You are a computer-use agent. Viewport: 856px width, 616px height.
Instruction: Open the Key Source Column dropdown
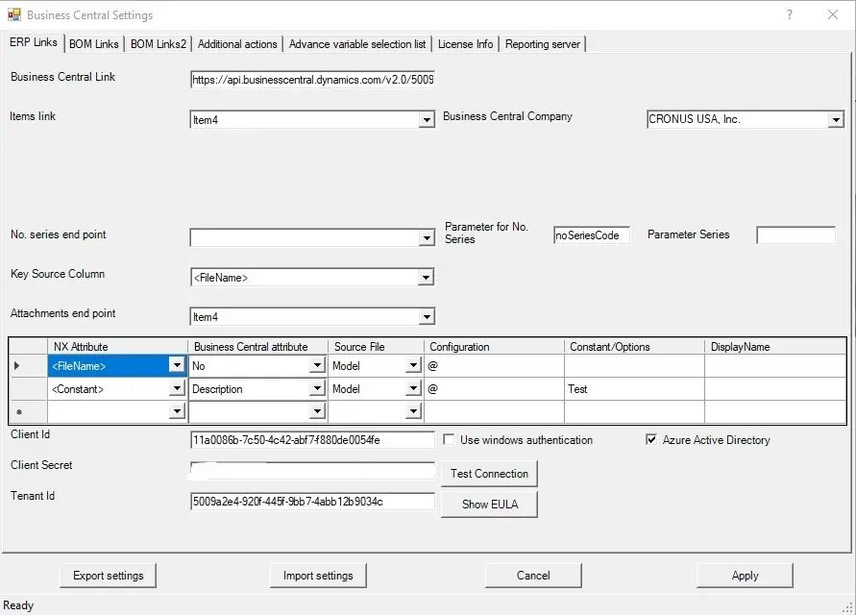tap(427, 275)
